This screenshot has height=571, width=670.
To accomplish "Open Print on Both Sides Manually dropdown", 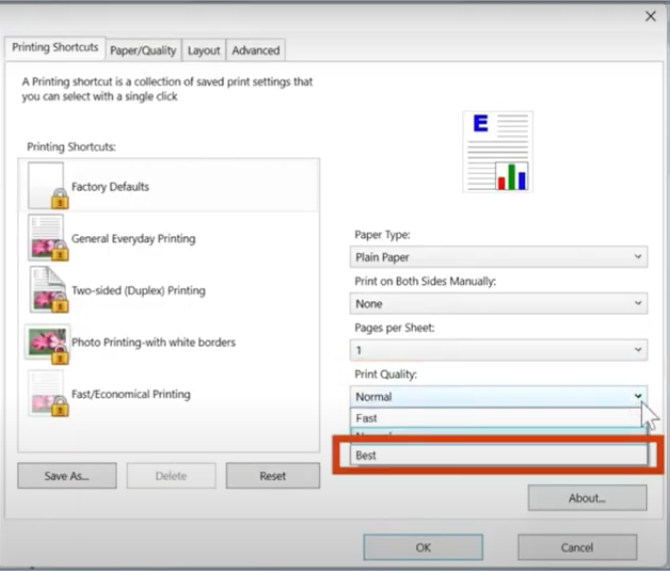I will click(499, 303).
